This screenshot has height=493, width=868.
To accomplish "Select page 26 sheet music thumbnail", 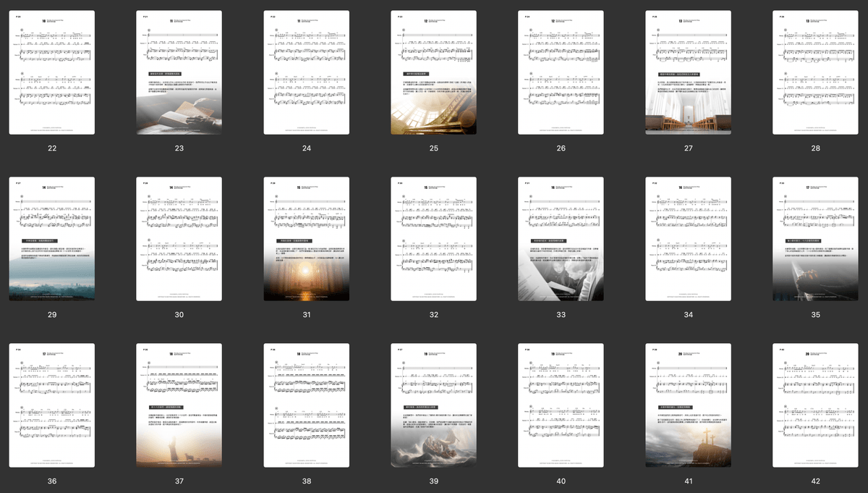I will (561, 72).
